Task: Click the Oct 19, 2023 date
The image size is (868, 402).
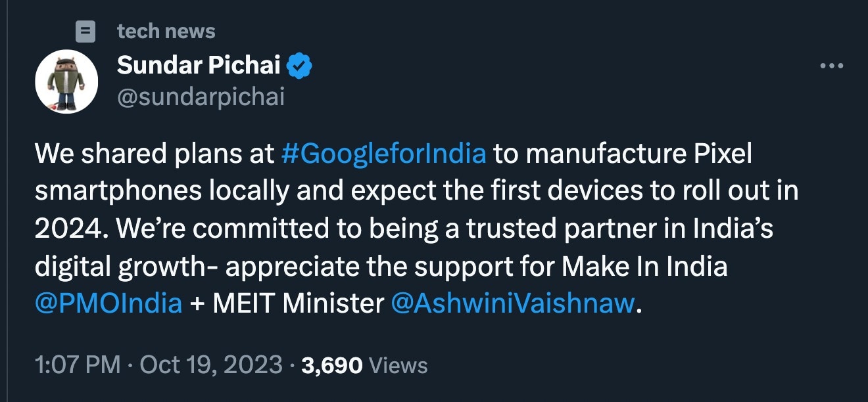Action: coord(210,365)
